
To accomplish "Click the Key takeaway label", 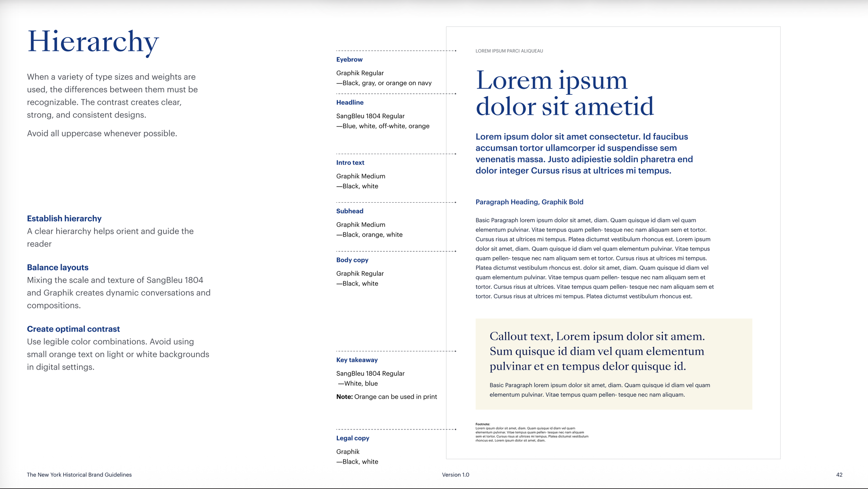I will pyautogui.click(x=357, y=360).
